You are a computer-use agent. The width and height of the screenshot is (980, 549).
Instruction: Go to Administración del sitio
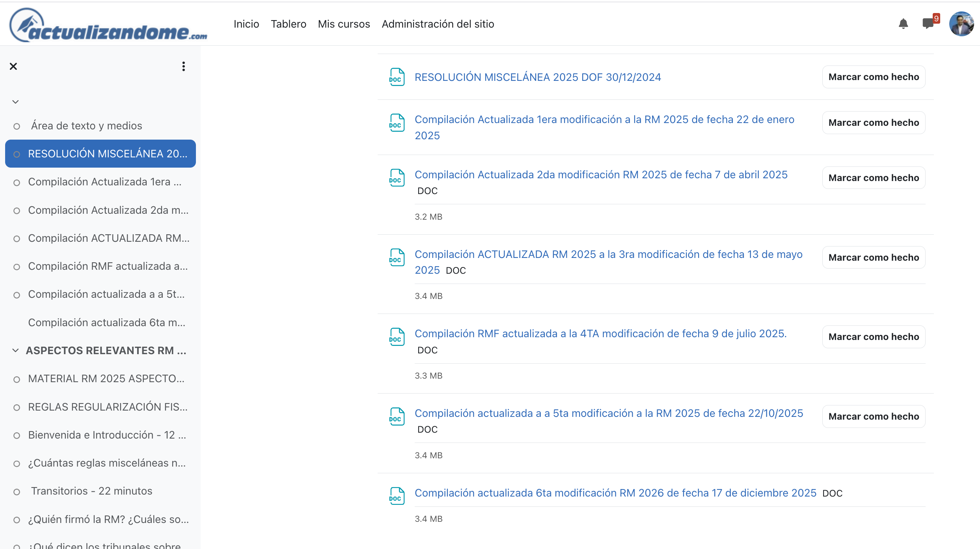pos(438,24)
